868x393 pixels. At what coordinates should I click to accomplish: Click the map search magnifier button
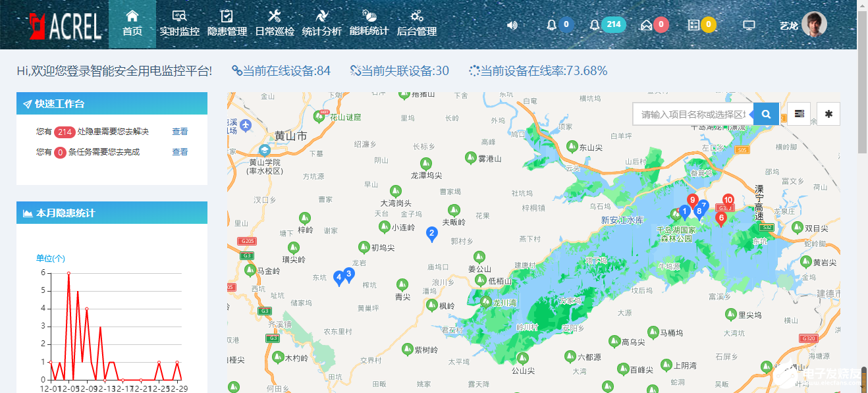point(766,114)
